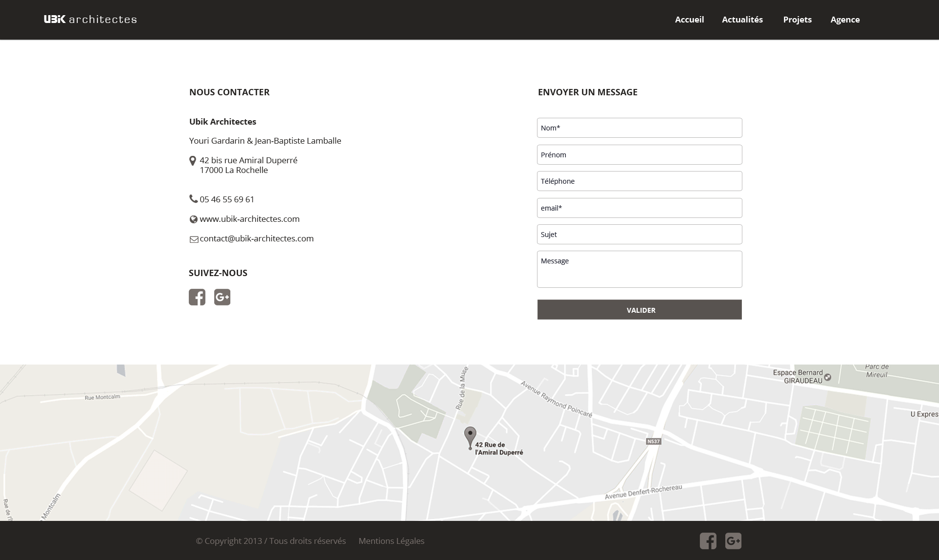939x560 pixels.
Task: Open the Mentions Légales link
Action: pyautogui.click(x=391, y=541)
